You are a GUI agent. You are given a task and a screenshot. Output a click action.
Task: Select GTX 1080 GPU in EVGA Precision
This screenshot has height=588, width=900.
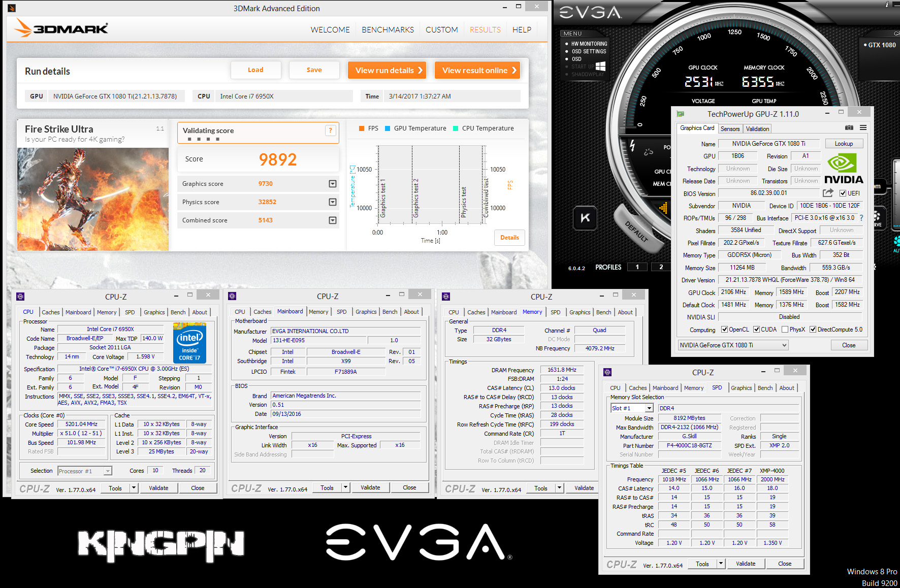click(882, 45)
